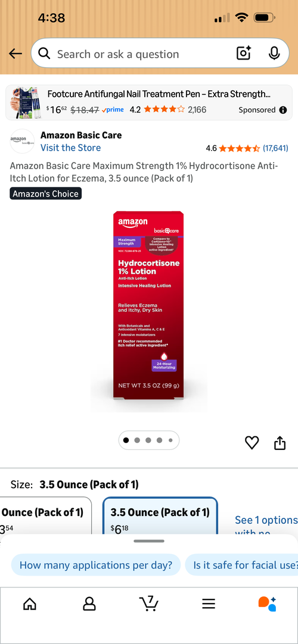The image size is (298, 644).
Task: Tap the share icon
Action: coord(280,443)
